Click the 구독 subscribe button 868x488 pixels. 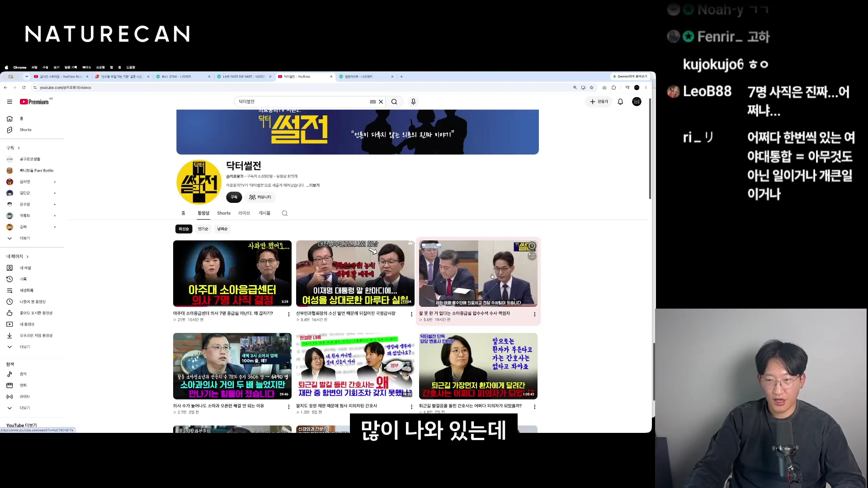(x=234, y=197)
